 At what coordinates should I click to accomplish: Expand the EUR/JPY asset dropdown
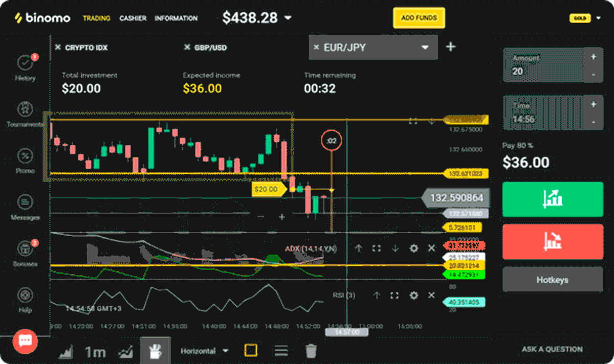tap(425, 48)
